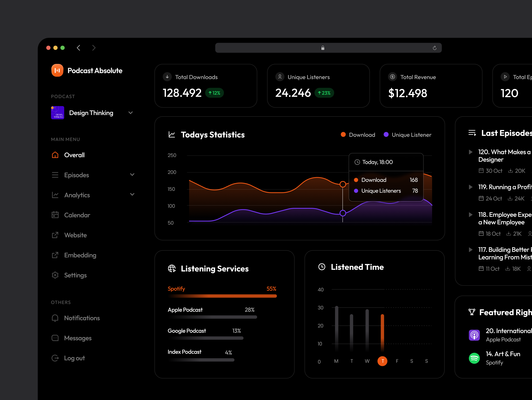
Task: Click the Website external link icon
Action: [x=55, y=235]
